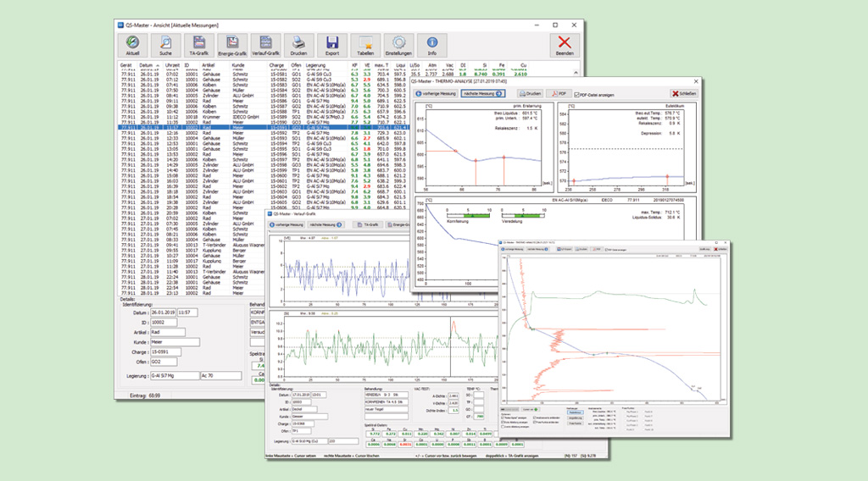
Task: Open the TA-Grafik chart button
Action: pos(198,46)
